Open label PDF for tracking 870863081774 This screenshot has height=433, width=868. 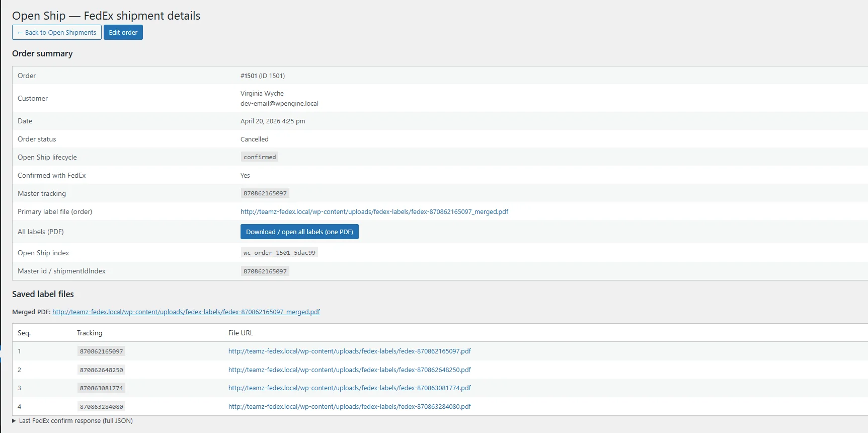point(350,388)
